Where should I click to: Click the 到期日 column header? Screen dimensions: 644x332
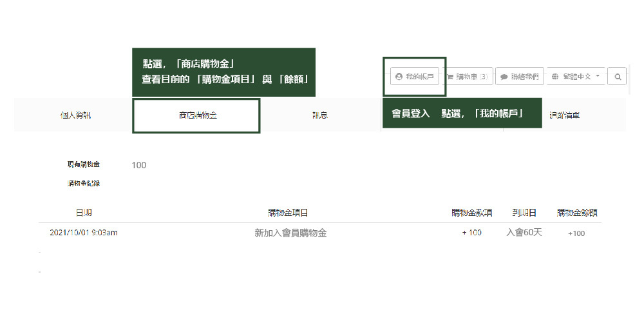coord(524,213)
